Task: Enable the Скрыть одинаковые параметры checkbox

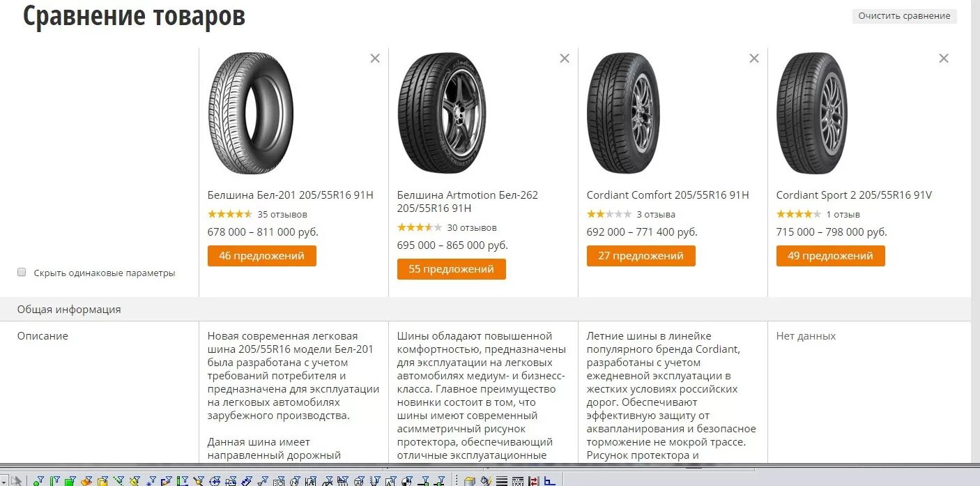Action: point(22,273)
